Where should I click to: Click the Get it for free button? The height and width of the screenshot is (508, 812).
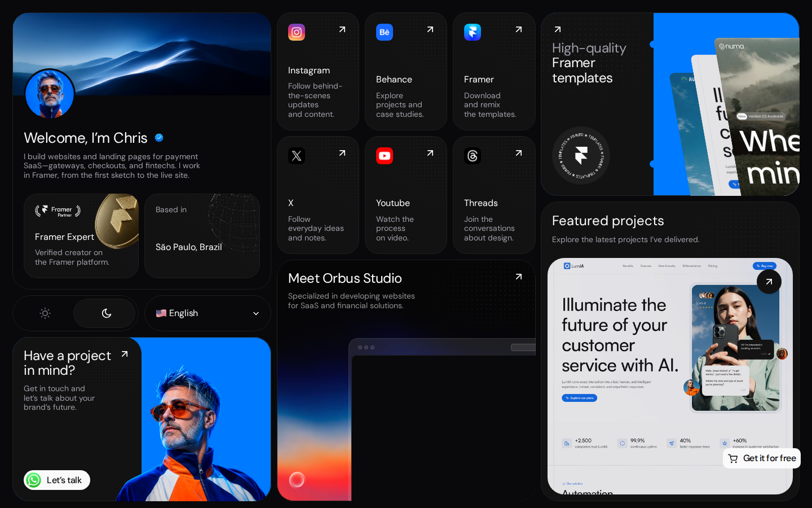click(762, 458)
